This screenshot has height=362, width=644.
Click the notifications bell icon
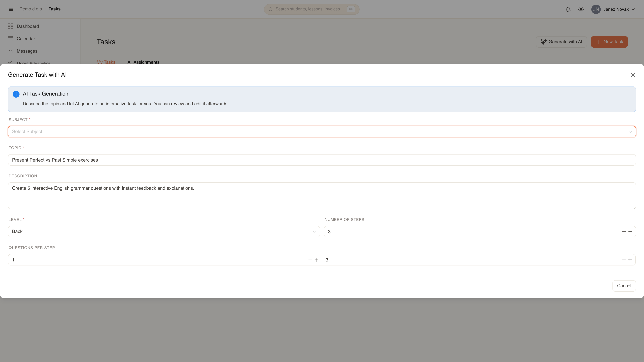(x=568, y=9)
